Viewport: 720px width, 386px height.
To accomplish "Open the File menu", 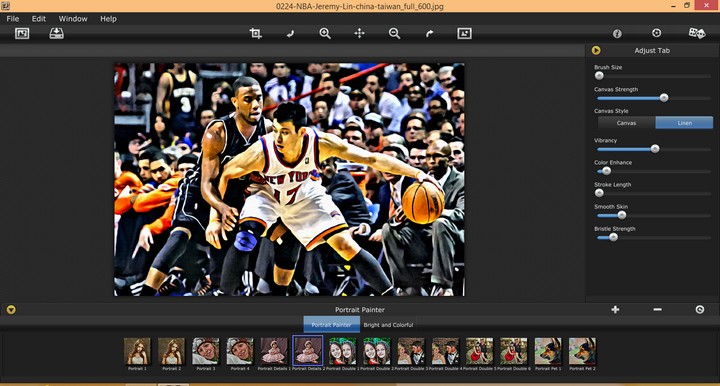I will (13, 19).
